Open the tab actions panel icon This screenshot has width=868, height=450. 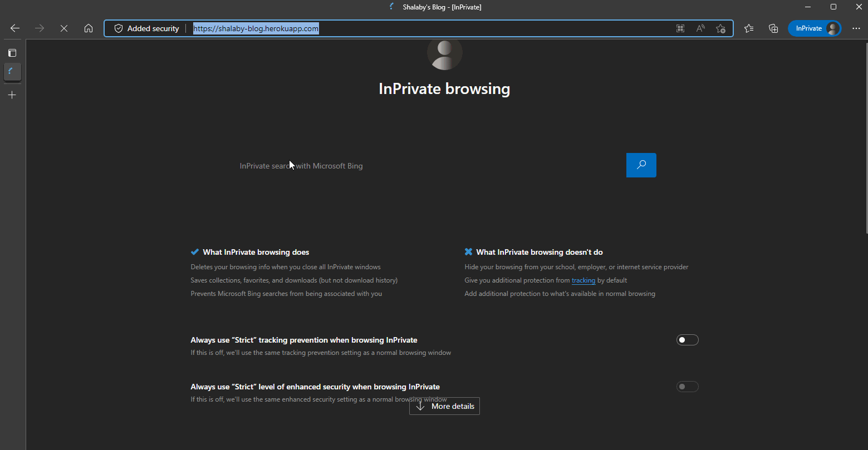click(12, 52)
